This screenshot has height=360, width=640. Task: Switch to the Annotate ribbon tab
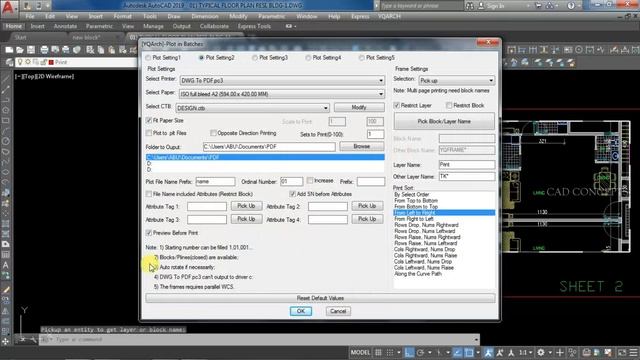pyautogui.click(x=65, y=26)
